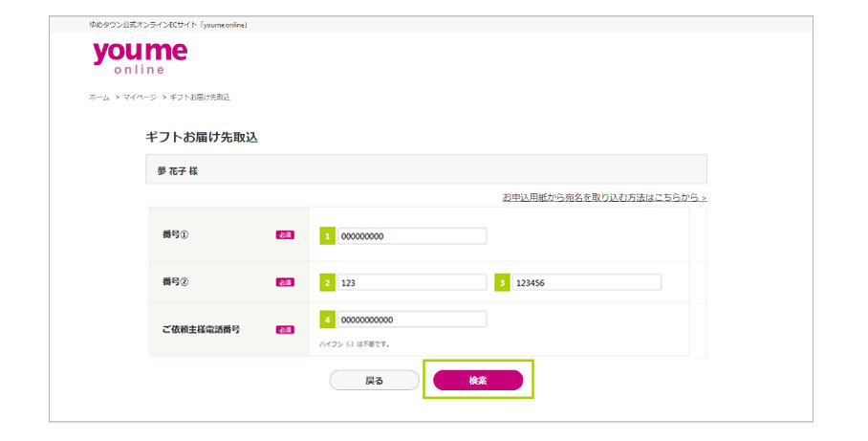Click the ご依頼主様電話番号 label
868x441 pixels.
201,329
